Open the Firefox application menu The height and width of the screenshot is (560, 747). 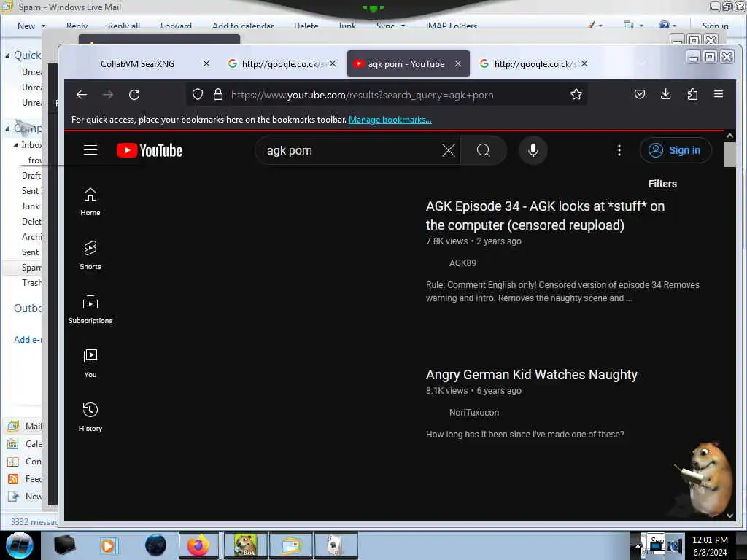(719, 94)
